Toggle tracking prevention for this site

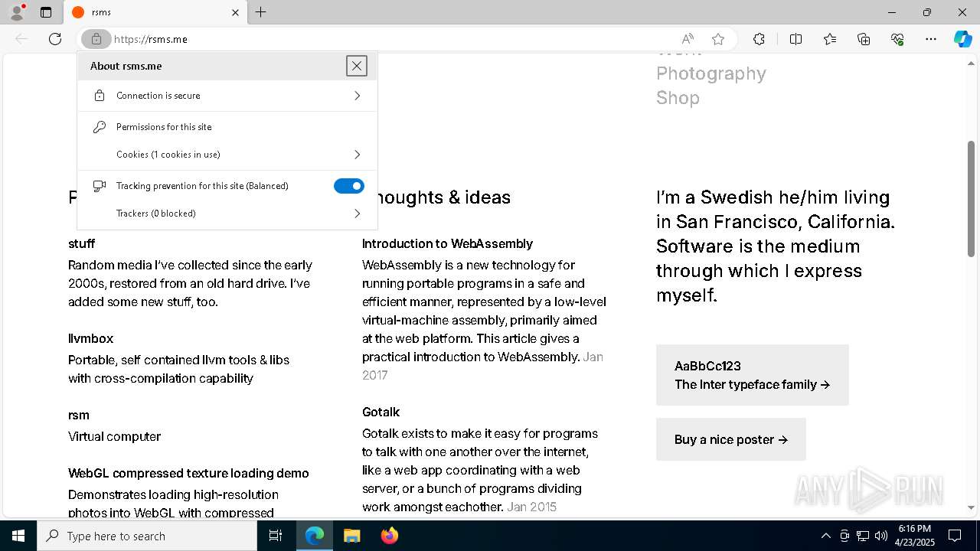(349, 186)
